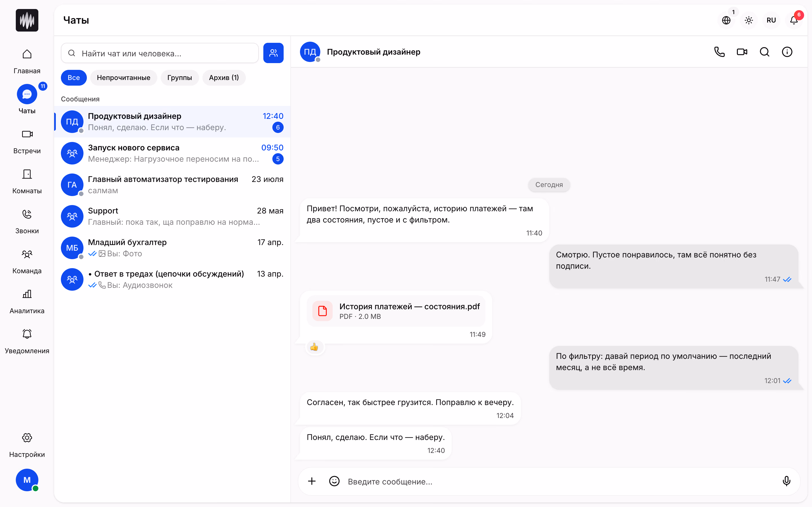Toggle the light/dark theme sun icon

(749, 20)
